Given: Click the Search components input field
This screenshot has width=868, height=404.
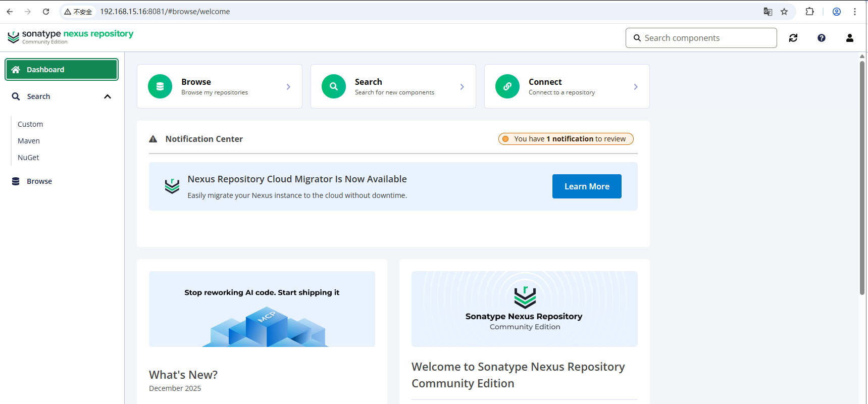Looking at the screenshot, I should [701, 38].
